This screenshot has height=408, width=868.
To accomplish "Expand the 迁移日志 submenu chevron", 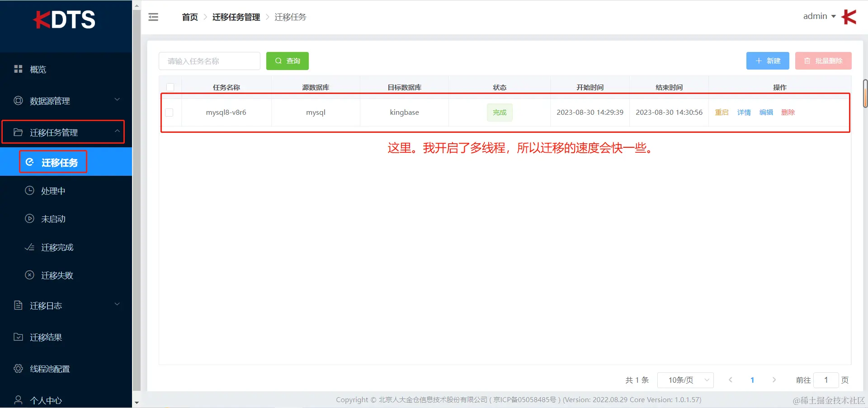I will click(117, 304).
